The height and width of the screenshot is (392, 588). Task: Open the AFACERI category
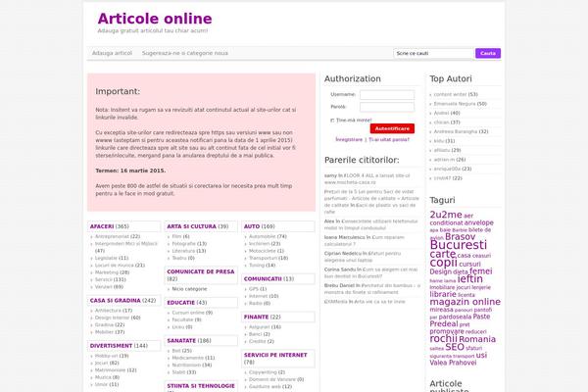pos(102,226)
